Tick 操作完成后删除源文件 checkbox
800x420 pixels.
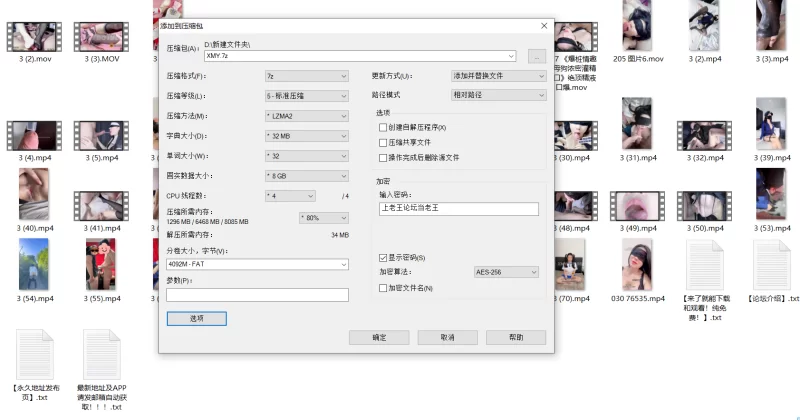point(383,158)
